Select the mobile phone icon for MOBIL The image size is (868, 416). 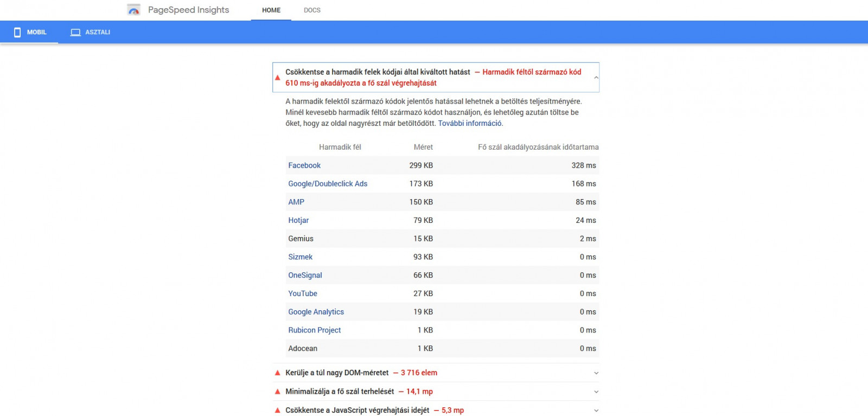coord(17,32)
